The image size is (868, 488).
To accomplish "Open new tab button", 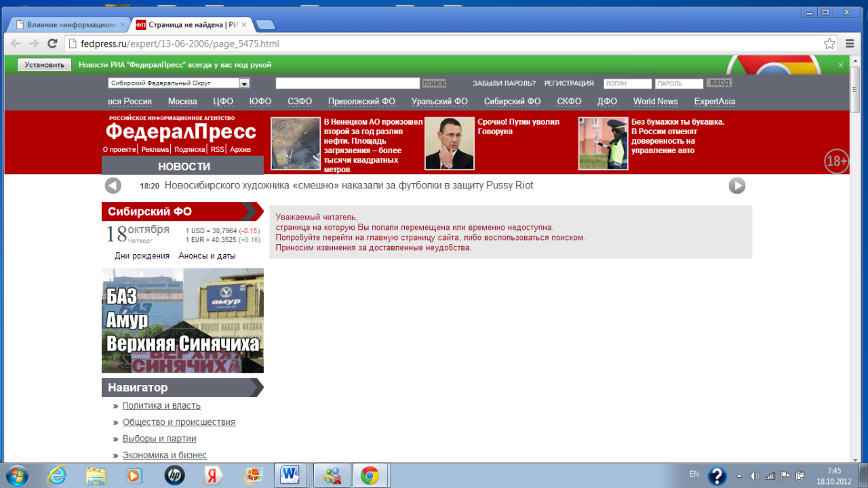I will click(265, 25).
